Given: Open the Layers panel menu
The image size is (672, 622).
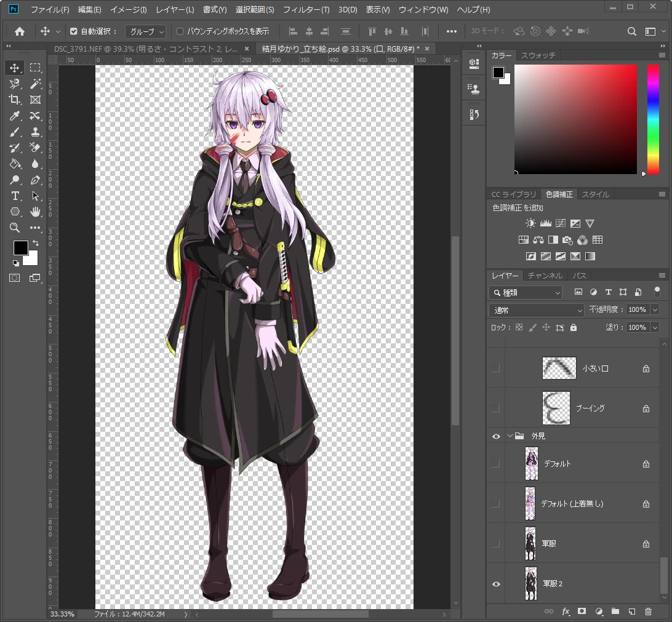Looking at the screenshot, I should pyautogui.click(x=662, y=276).
